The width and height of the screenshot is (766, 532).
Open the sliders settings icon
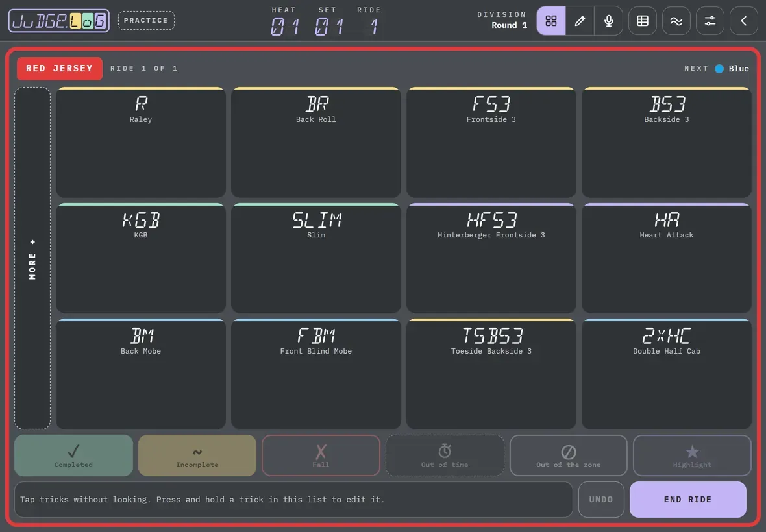click(710, 21)
